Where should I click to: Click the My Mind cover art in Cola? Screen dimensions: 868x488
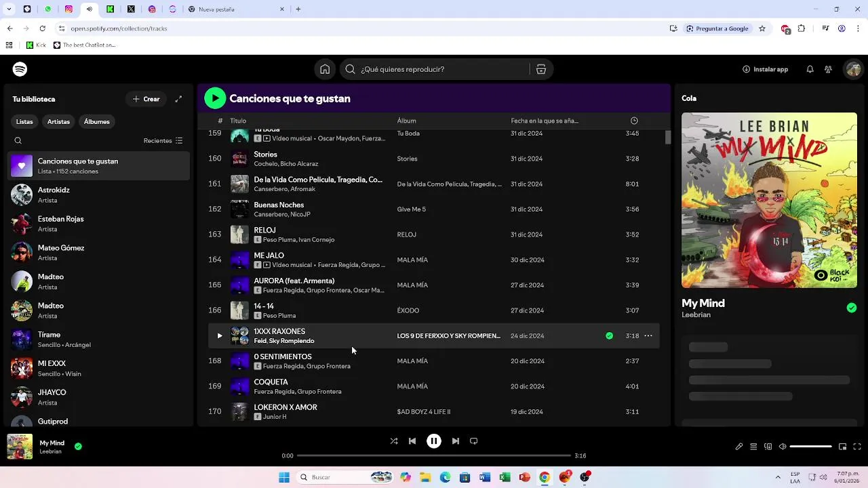point(769,200)
